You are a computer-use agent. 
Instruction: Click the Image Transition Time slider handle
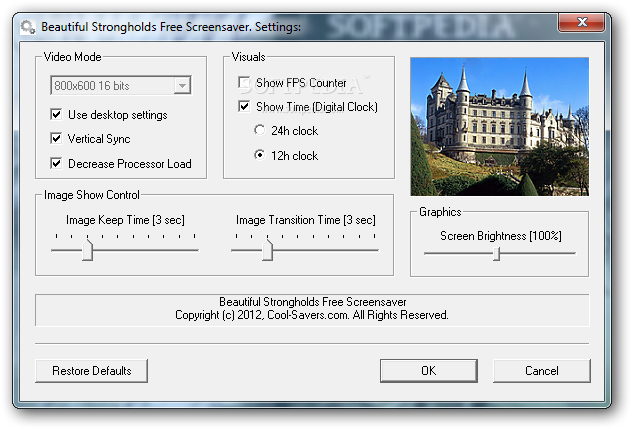click(267, 250)
